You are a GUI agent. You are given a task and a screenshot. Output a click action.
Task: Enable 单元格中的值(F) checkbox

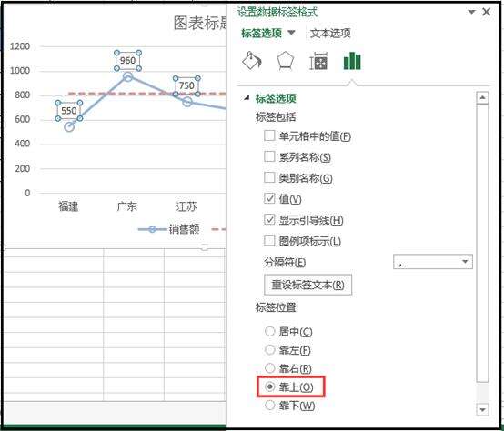tap(269, 135)
